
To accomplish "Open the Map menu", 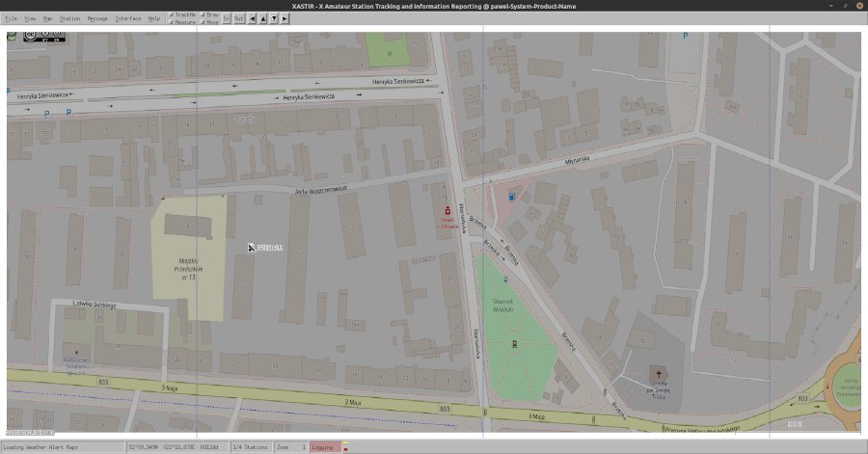I will (47, 18).
